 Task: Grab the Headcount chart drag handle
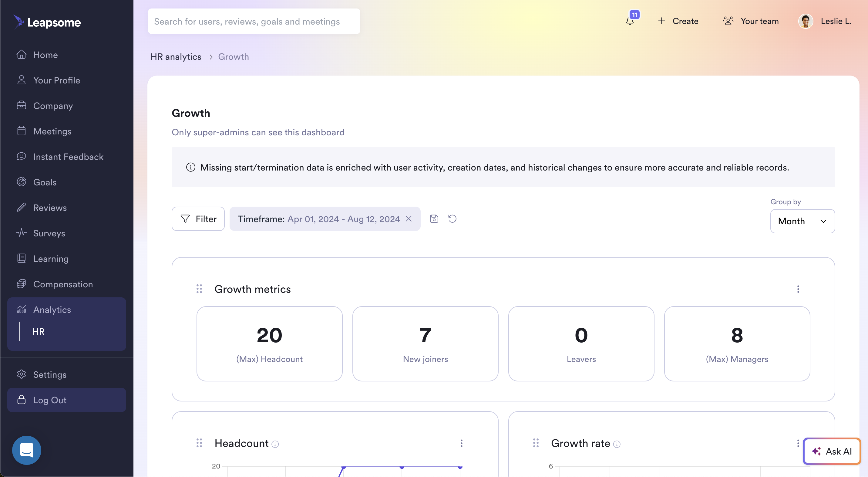199,443
